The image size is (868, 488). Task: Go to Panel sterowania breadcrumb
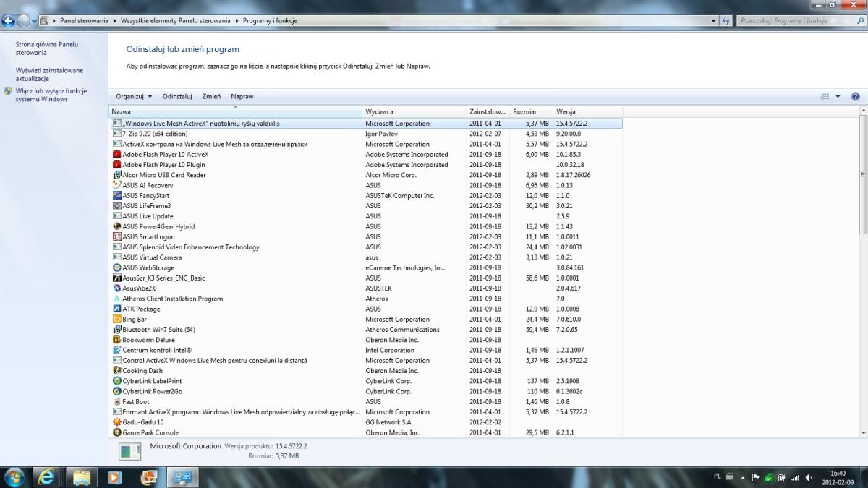(x=84, y=21)
